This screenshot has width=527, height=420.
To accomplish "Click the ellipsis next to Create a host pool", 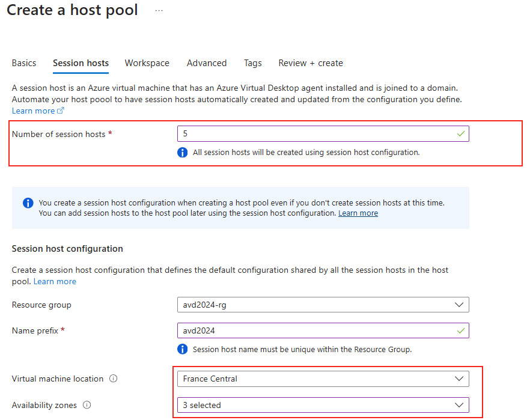I will point(159,11).
